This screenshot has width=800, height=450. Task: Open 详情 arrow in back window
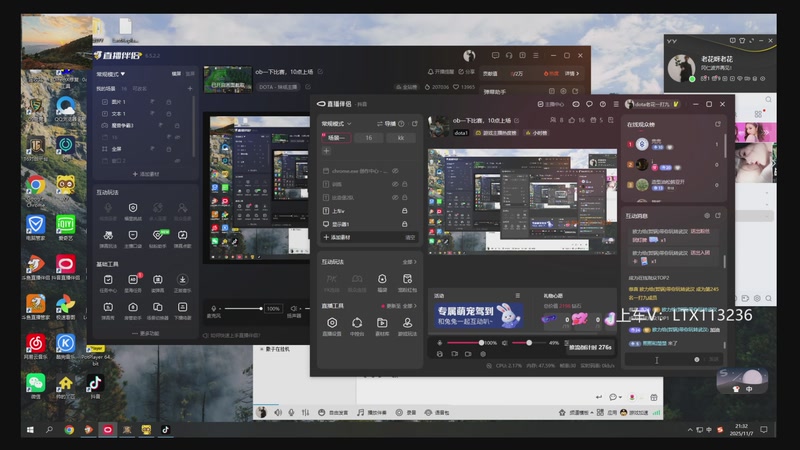571,74
